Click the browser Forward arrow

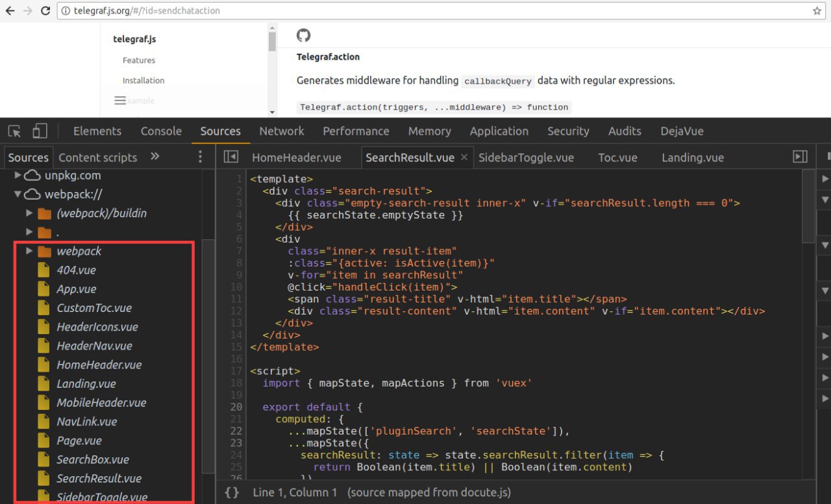pos(28,10)
